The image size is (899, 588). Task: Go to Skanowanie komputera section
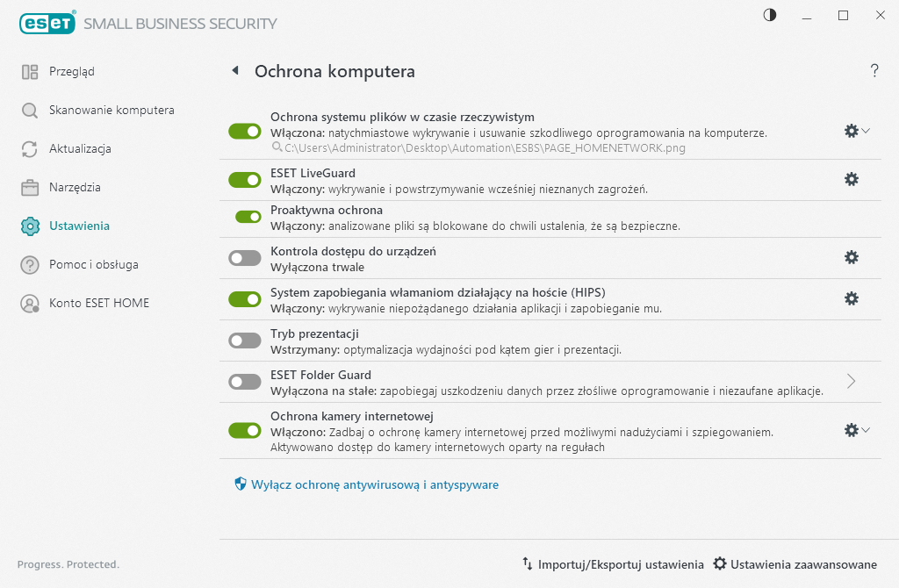(111, 111)
